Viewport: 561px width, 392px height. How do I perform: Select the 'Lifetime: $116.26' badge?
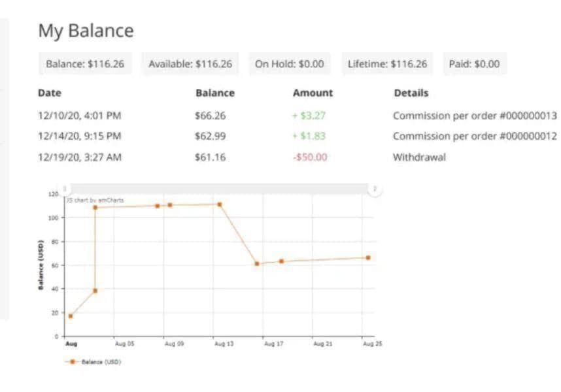[x=387, y=64]
